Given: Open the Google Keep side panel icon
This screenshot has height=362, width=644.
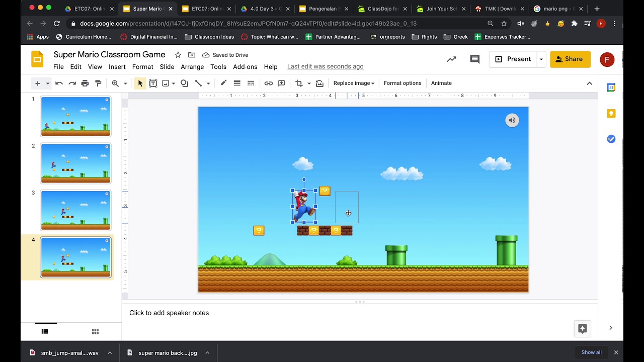Looking at the screenshot, I should click(611, 113).
